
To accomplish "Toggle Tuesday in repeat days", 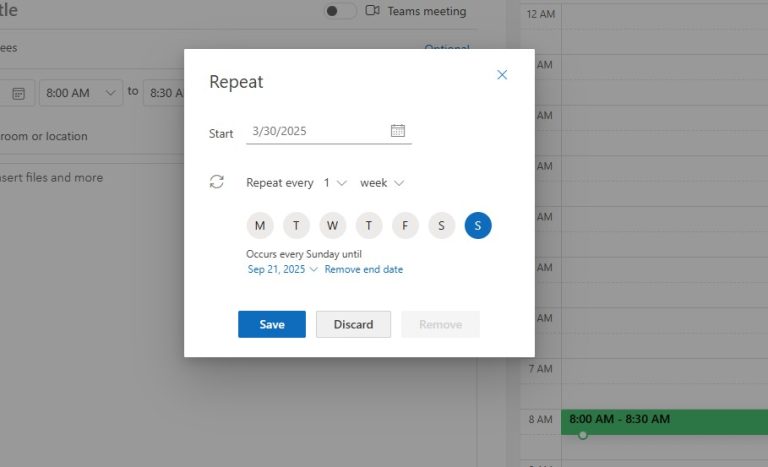I will [296, 225].
